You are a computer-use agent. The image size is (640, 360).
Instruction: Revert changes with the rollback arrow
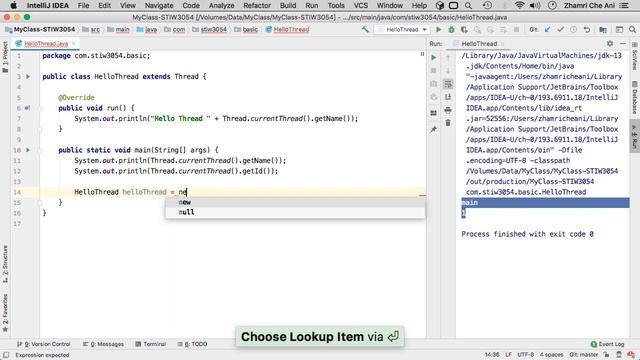(587, 29)
